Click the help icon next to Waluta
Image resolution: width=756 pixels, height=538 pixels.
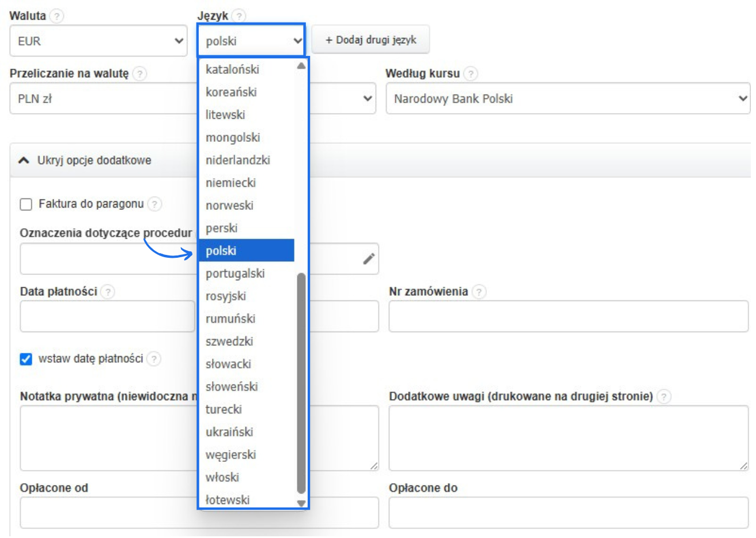[x=56, y=16]
